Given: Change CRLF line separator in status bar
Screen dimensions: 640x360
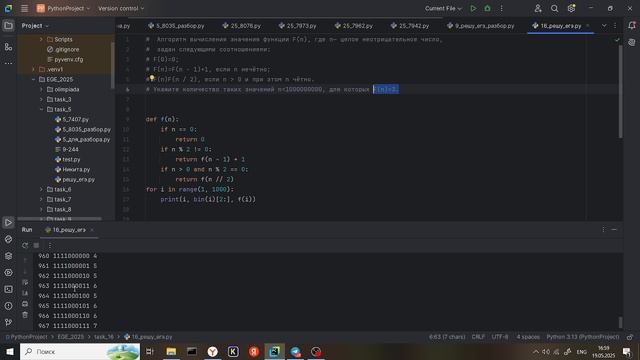Looking at the screenshot, I should click(478, 337).
